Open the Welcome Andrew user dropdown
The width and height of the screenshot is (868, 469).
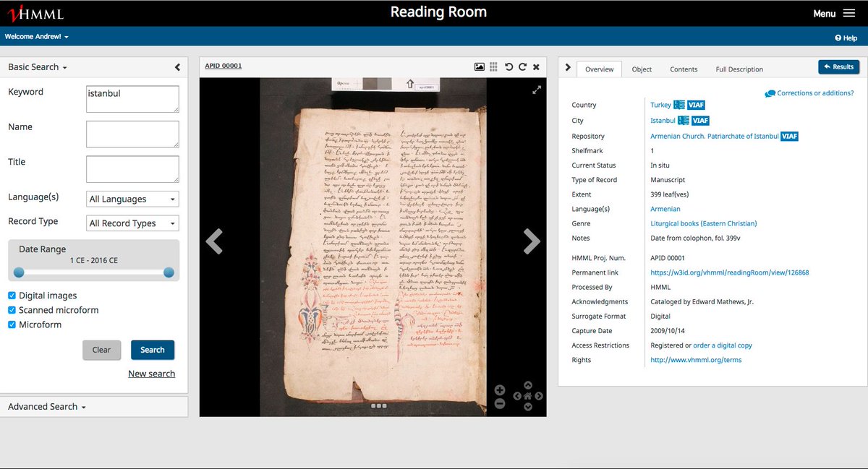(x=37, y=36)
